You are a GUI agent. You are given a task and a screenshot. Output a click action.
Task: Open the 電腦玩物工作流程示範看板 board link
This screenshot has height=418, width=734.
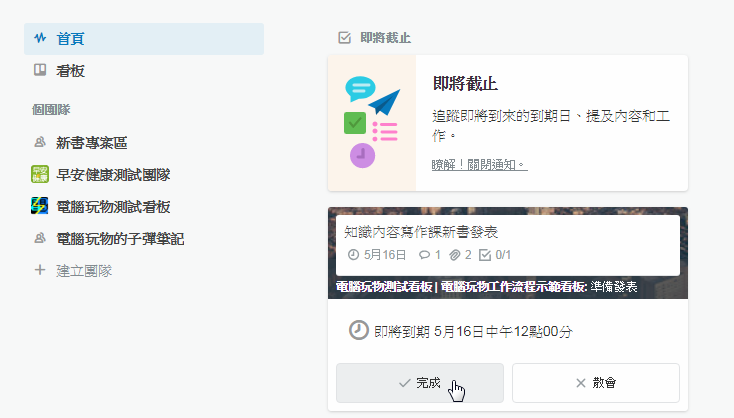pyautogui.click(x=514, y=287)
